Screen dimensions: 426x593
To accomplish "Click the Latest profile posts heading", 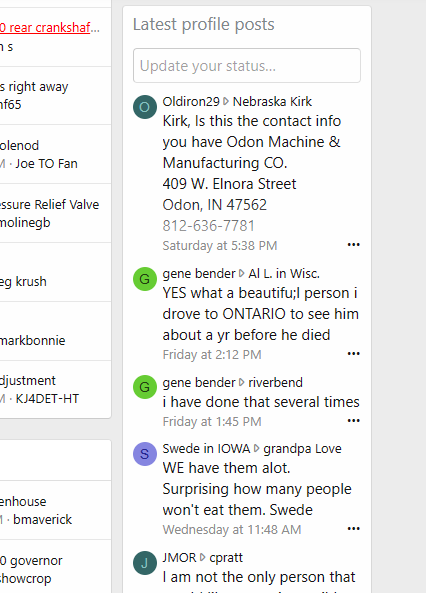I will (204, 25).
